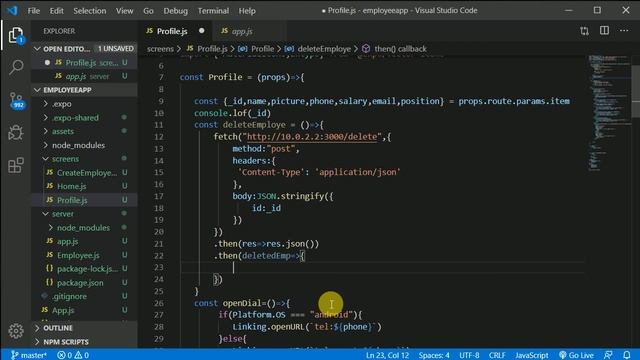The height and width of the screenshot is (360, 640).
Task: Open the Edit menu
Action: pyautogui.click(x=56, y=11)
